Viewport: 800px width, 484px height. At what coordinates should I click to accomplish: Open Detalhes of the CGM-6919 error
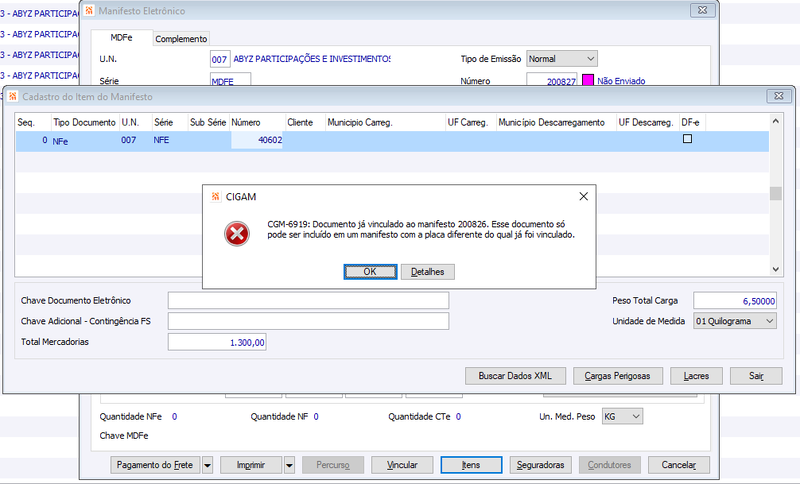428,272
